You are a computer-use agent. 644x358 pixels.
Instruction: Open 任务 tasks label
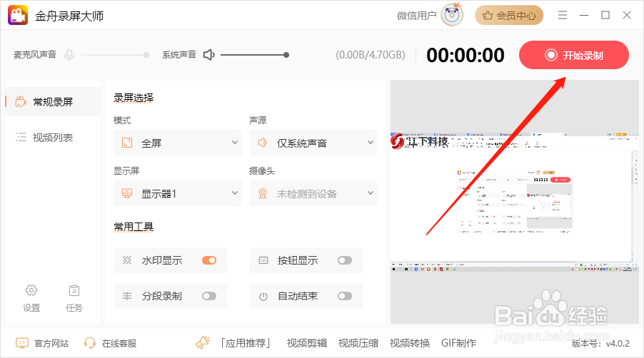click(x=74, y=307)
